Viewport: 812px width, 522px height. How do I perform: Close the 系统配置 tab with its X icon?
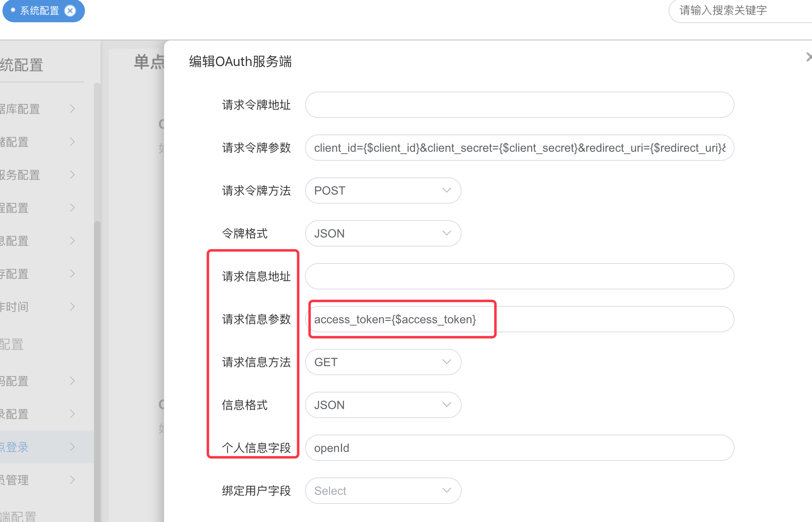pos(70,11)
